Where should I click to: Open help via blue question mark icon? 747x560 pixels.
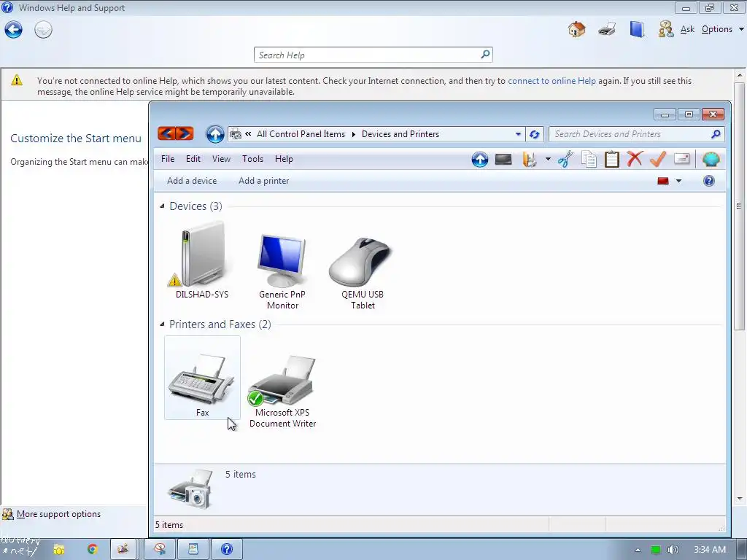(709, 181)
